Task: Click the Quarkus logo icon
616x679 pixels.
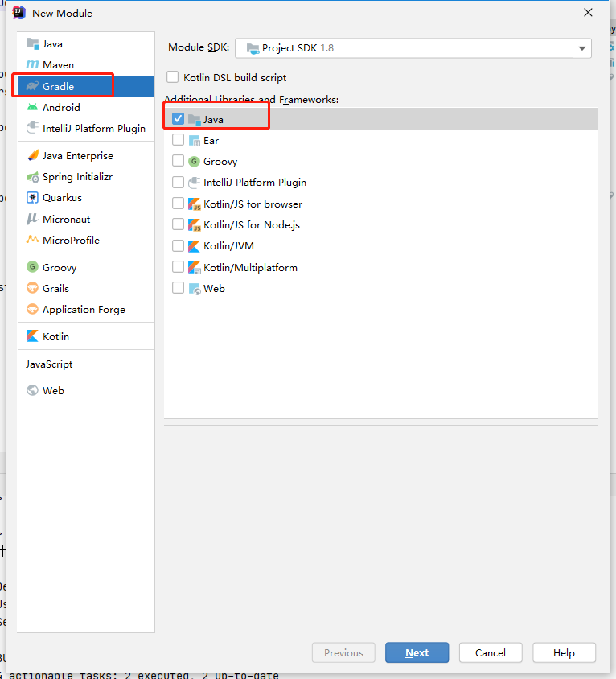Action: click(32, 197)
